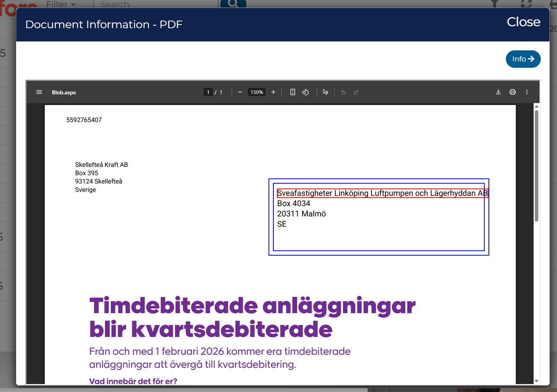Undo the last annotation
Viewport: 557px width, 392px height.
coord(343,92)
